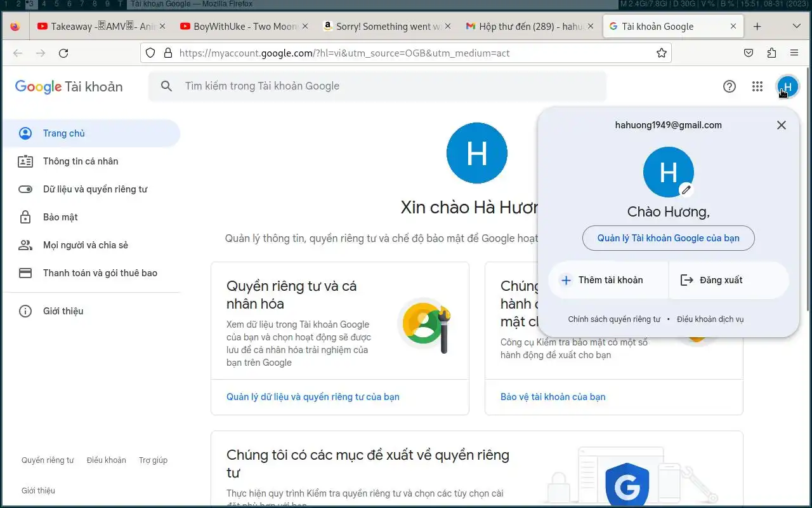Go forward one page
Viewport: 812px width, 508px height.
pos(41,53)
